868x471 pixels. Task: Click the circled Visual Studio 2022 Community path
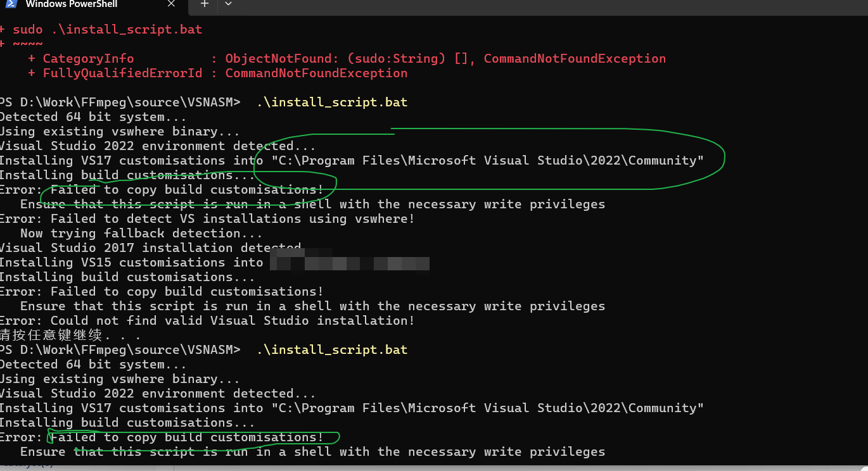(487, 161)
